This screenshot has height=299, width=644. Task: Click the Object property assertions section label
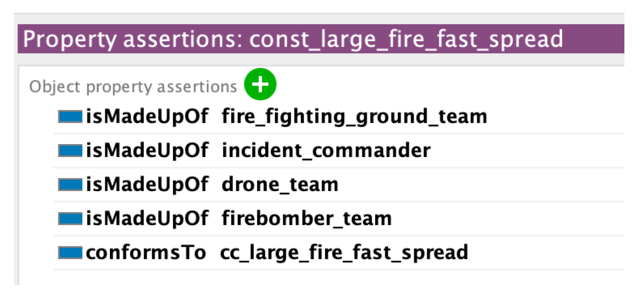coord(133,87)
